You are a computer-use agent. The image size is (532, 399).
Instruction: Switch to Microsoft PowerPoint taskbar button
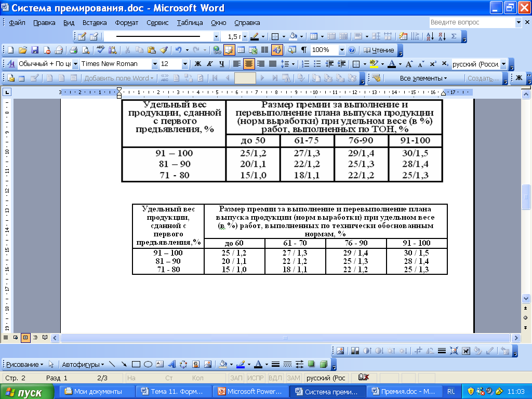[250, 392]
